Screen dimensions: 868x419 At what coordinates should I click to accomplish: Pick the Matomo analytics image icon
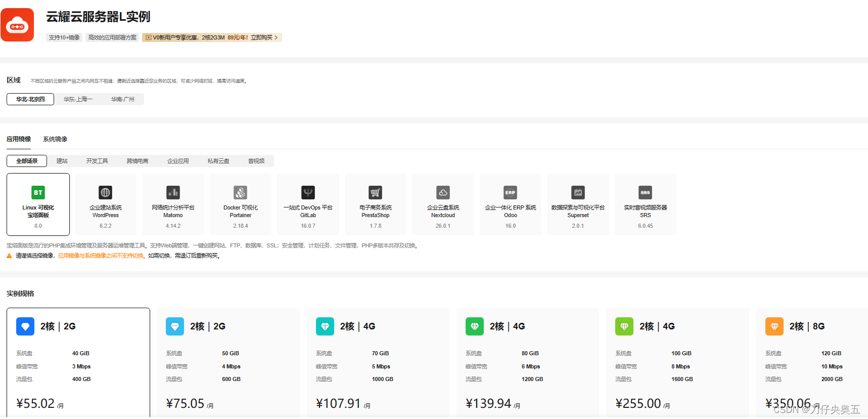click(x=173, y=192)
